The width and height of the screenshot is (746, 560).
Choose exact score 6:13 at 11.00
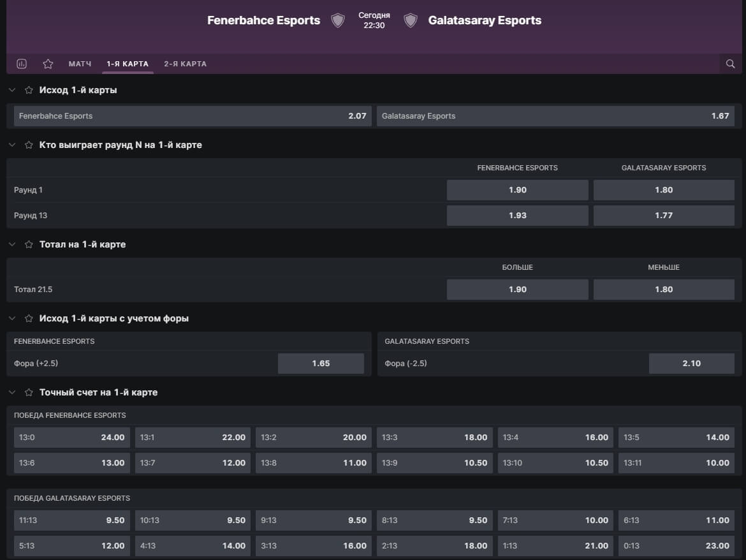click(x=676, y=520)
